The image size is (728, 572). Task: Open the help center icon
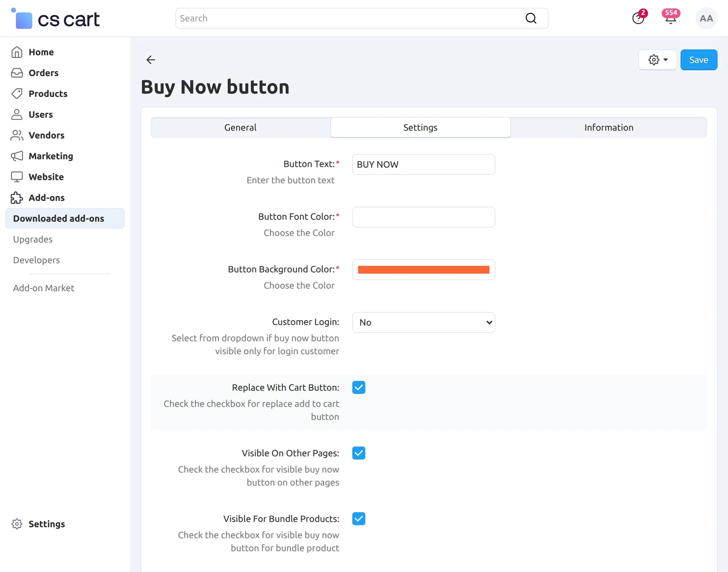638,19
